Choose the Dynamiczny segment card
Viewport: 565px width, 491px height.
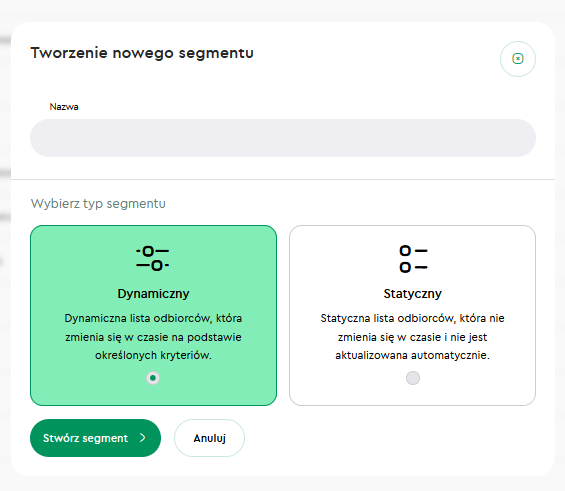[x=154, y=315]
